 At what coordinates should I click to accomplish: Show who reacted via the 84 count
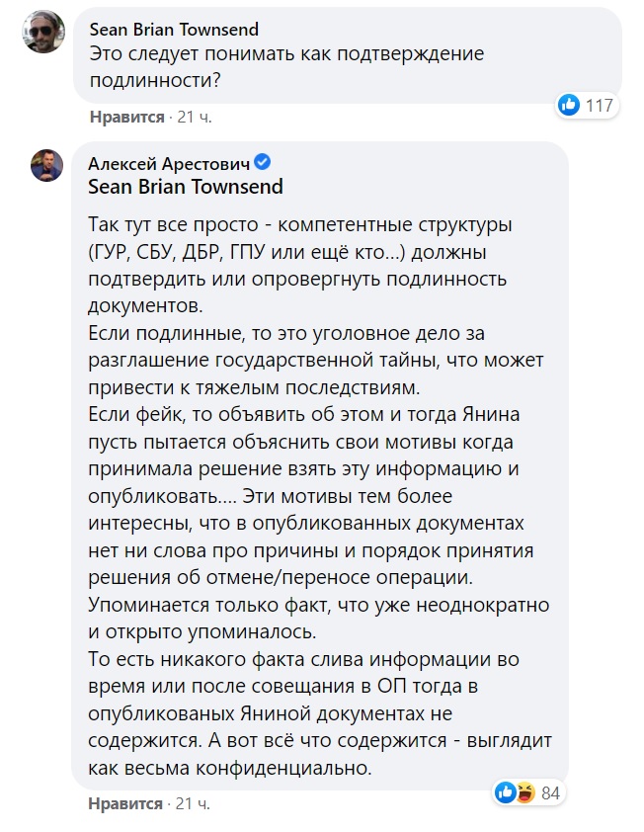[551, 791]
